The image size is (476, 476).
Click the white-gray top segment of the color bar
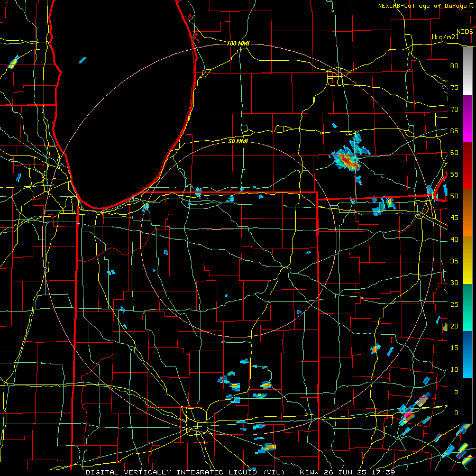467,71
